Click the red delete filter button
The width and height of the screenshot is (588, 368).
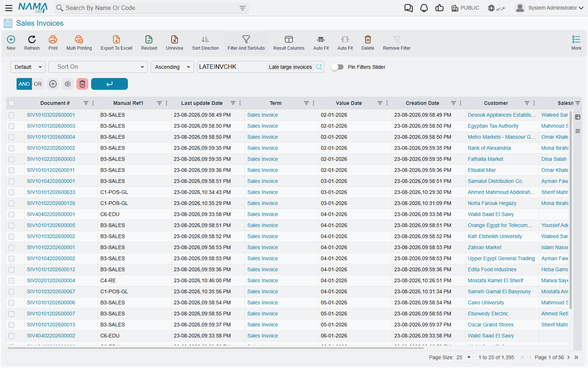pyautogui.click(x=82, y=84)
